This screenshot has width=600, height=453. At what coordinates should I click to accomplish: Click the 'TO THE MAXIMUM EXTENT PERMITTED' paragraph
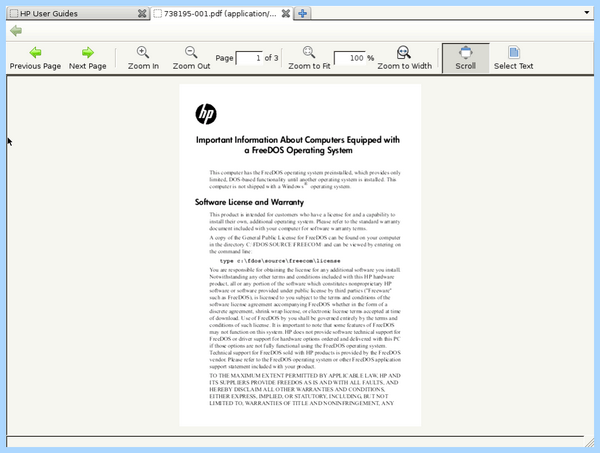click(x=305, y=389)
